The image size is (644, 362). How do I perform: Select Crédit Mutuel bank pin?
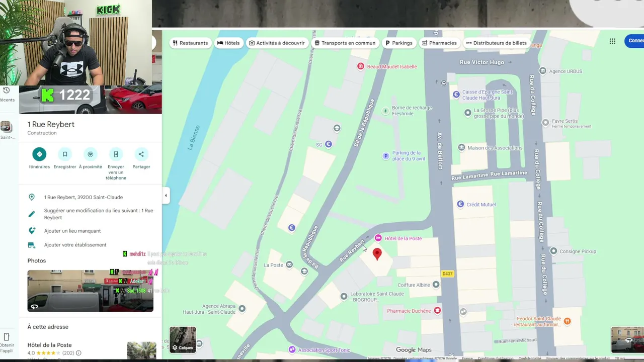[460, 204]
